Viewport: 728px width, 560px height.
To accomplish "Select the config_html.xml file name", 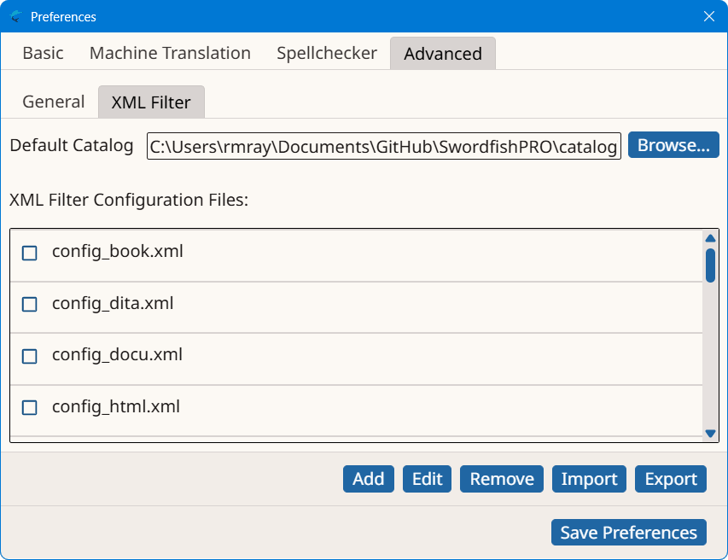I will pos(116,406).
